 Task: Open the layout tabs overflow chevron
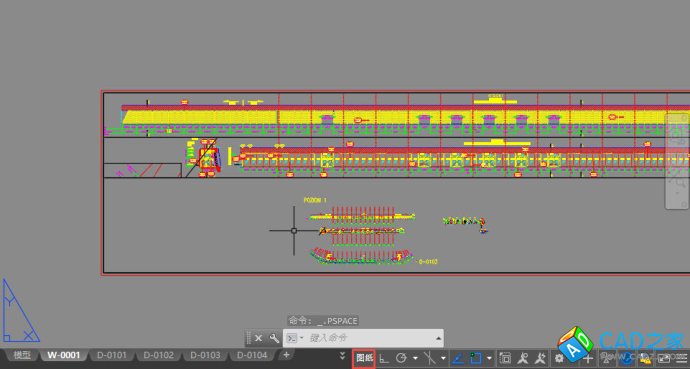(342, 356)
